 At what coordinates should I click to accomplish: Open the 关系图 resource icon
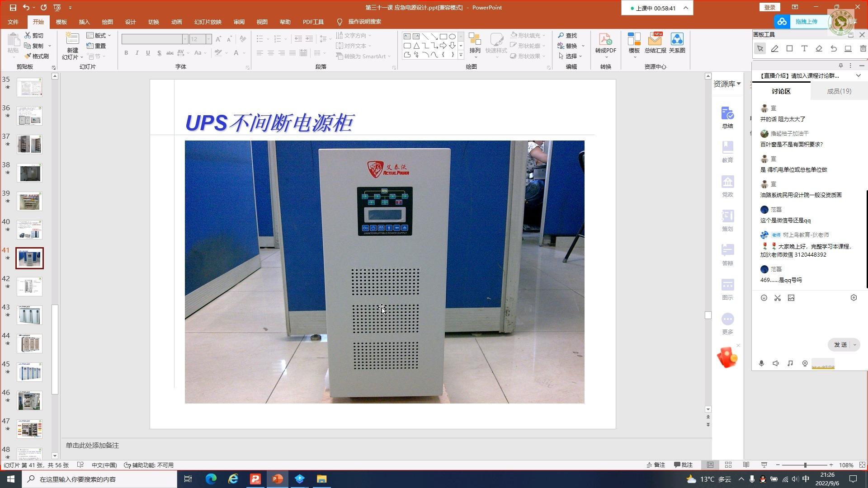point(677,44)
